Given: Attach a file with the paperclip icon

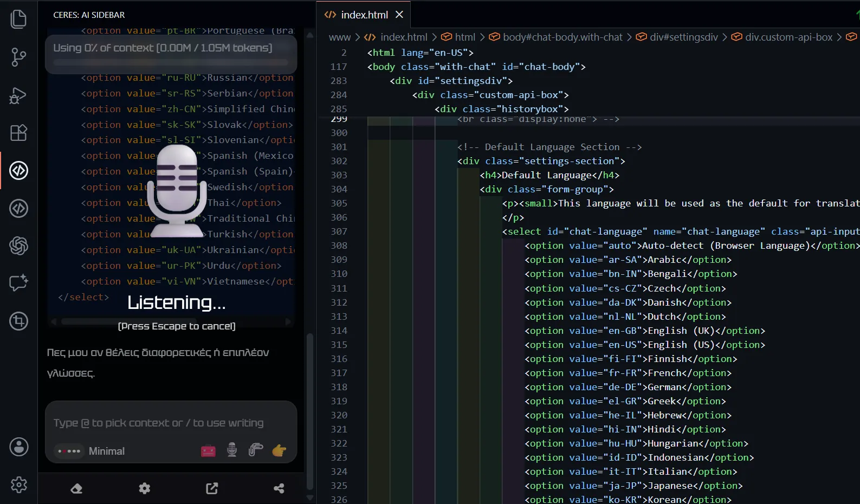Looking at the screenshot, I should point(255,450).
